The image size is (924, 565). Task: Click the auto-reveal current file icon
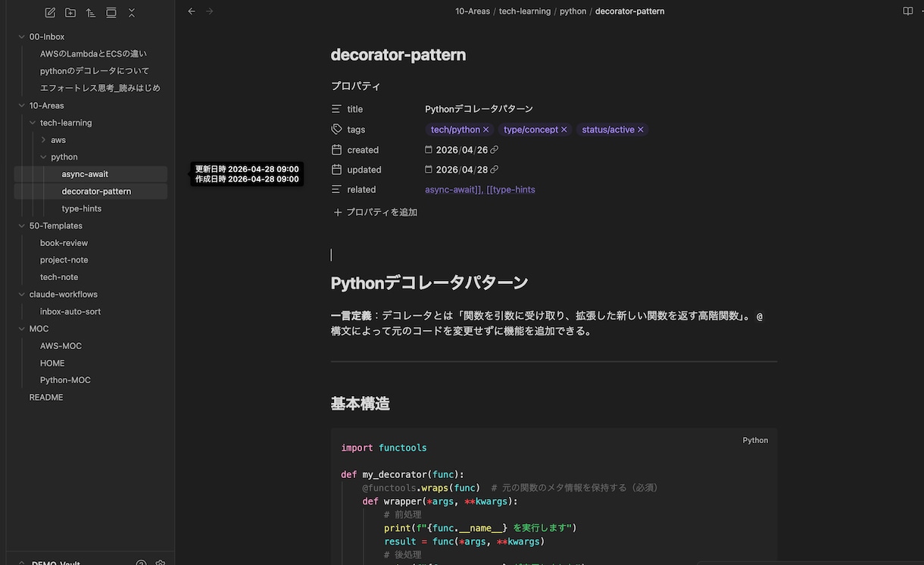point(111,12)
